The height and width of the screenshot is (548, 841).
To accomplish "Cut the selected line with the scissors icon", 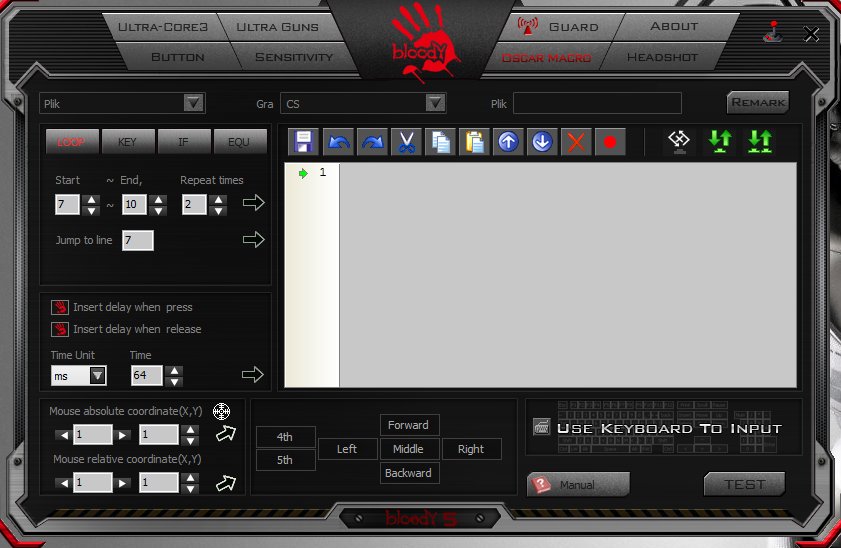I will 407,142.
